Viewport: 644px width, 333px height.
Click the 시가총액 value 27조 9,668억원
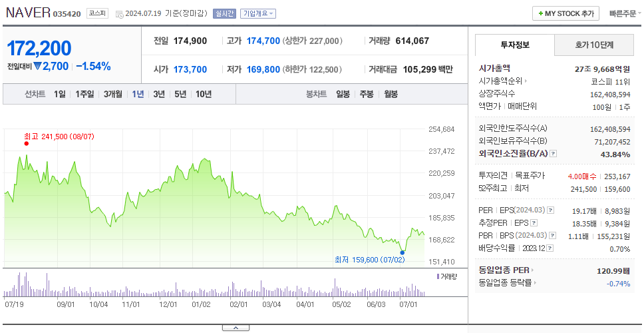602,69
